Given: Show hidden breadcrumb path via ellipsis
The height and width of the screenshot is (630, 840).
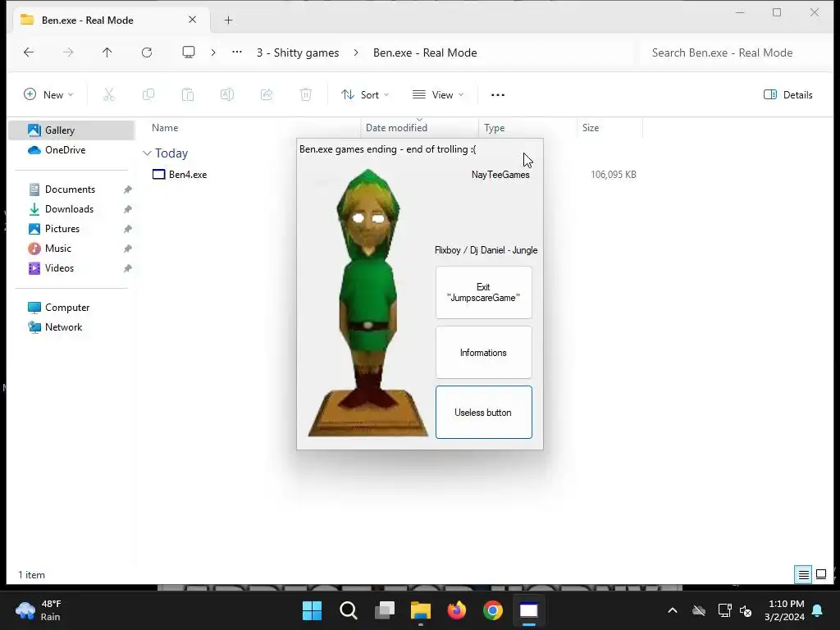Looking at the screenshot, I should (x=237, y=52).
